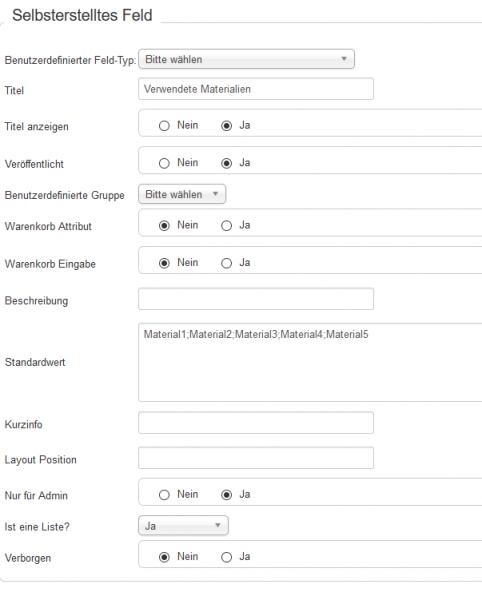Enable Ja for Warenkorb Eingabe
The image size is (482, 600).
[226, 263]
